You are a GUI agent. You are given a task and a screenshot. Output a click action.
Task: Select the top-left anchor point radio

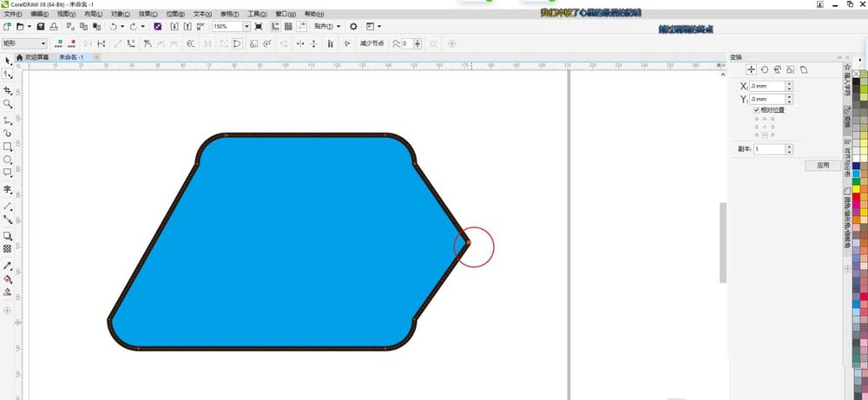coord(757,118)
